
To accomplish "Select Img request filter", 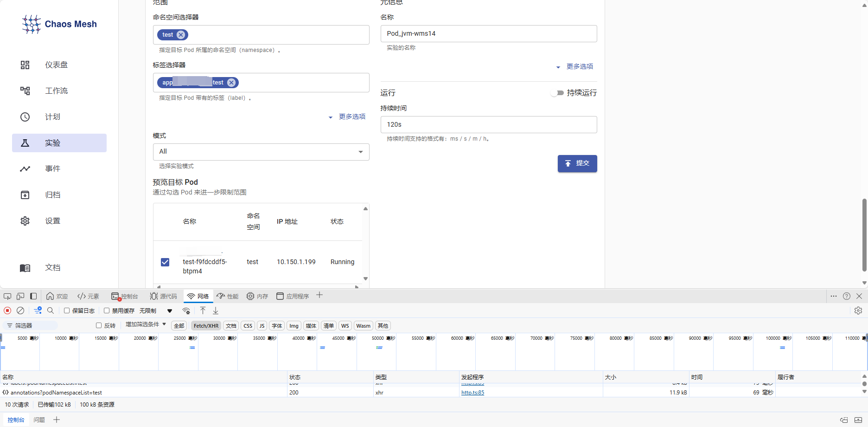I will click(x=294, y=326).
